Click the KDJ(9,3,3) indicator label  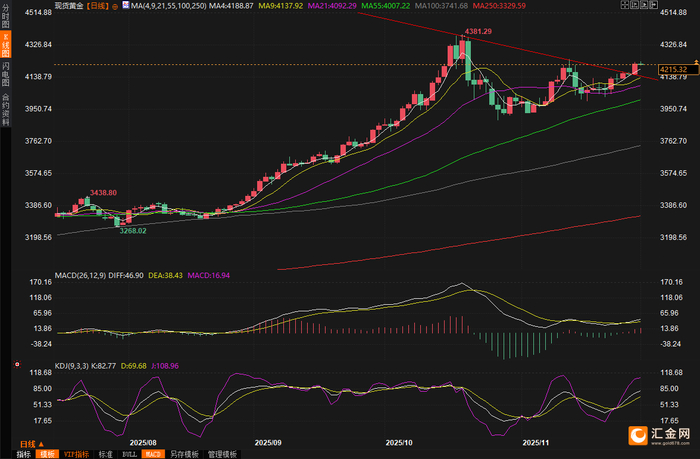tap(71, 366)
